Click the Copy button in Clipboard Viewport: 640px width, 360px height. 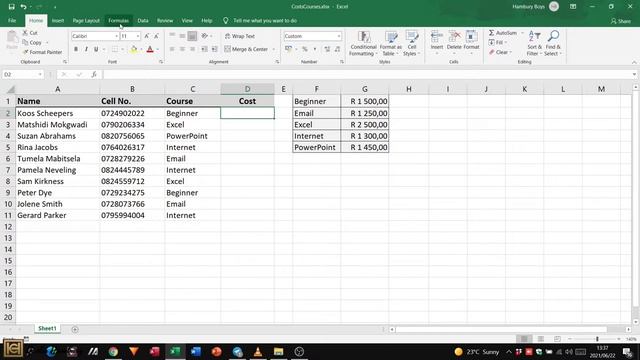tap(32, 42)
